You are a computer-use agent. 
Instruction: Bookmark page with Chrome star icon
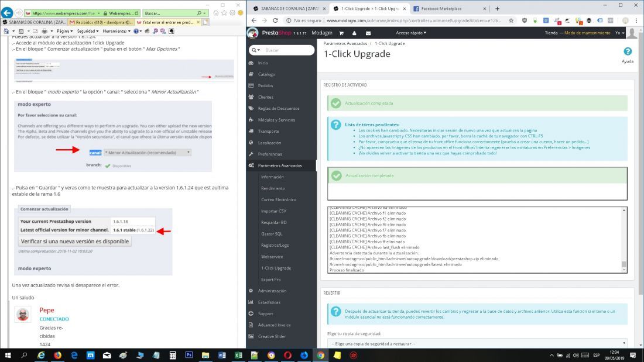click(x=511, y=20)
